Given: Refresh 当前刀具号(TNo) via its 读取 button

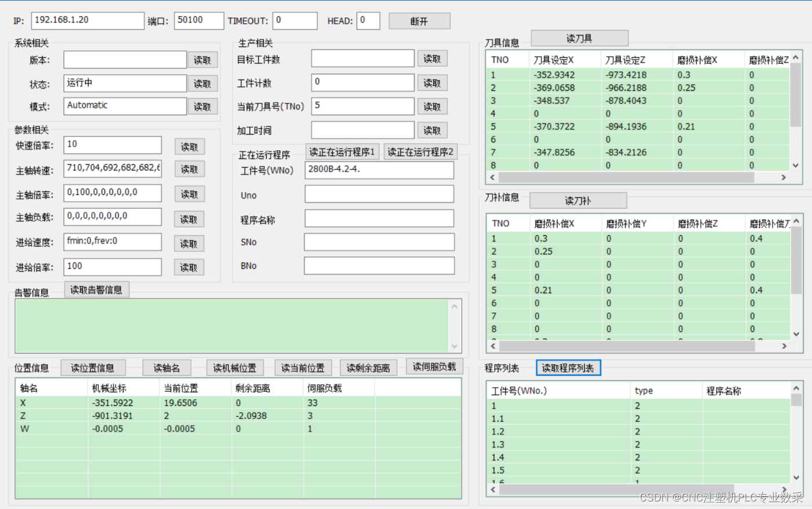Looking at the screenshot, I should pos(432,106).
